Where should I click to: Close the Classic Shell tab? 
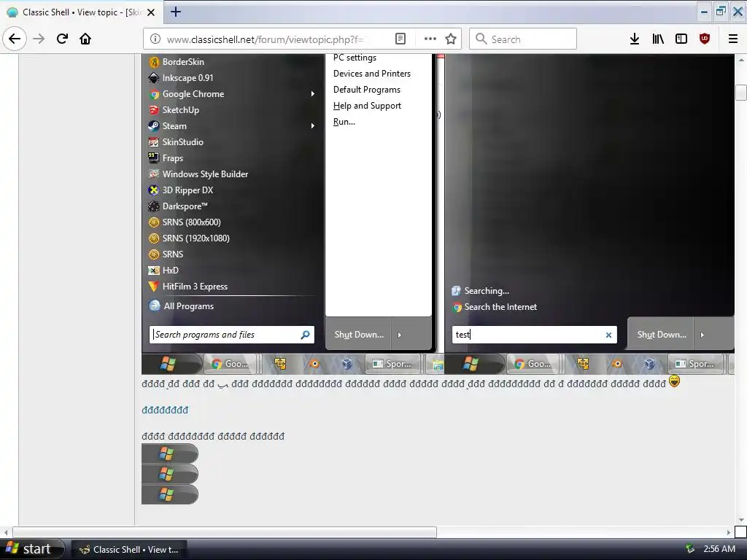click(x=151, y=12)
